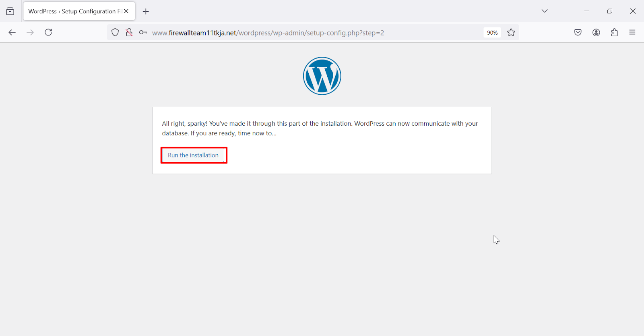
Task: Open the Extensions puzzle piece menu
Action: pyautogui.click(x=614, y=33)
